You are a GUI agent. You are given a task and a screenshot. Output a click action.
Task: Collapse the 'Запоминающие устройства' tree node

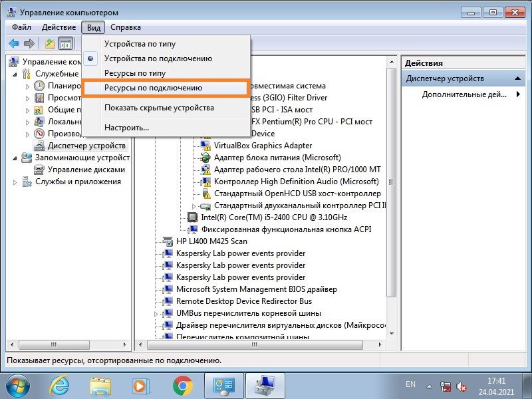click(x=16, y=158)
